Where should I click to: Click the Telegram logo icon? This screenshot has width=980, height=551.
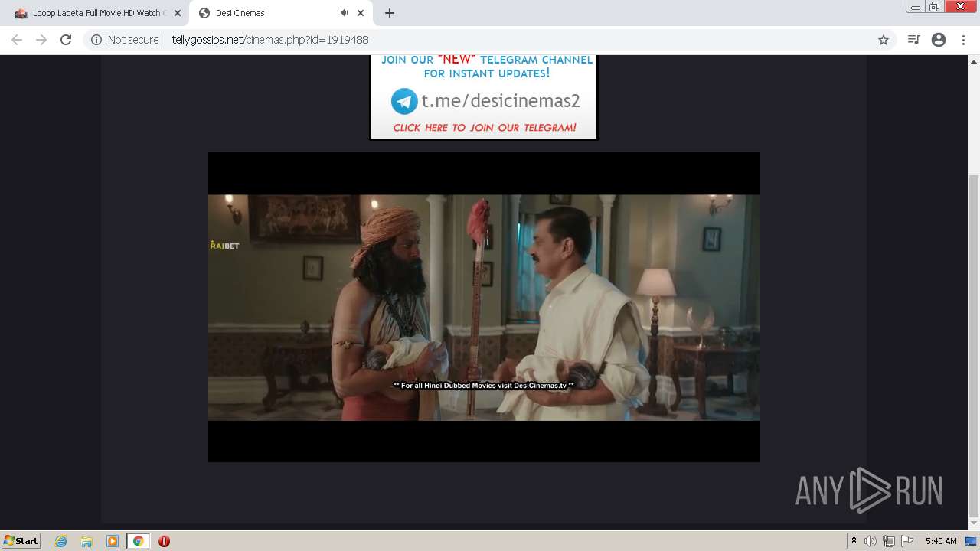coord(404,102)
